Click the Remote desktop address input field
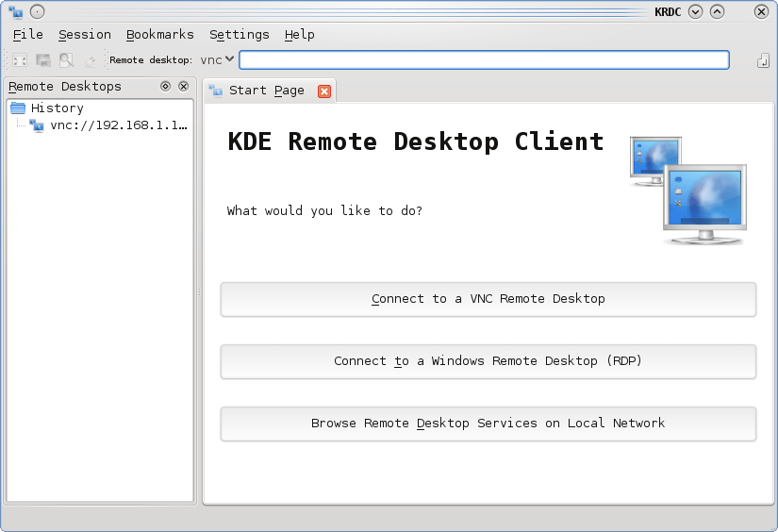778x532 pixels. point(483,60)
